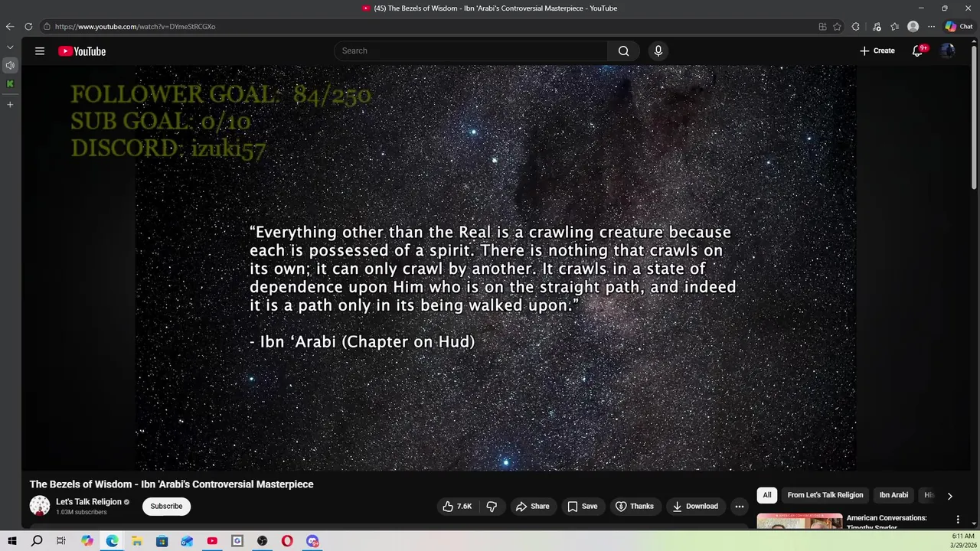Mute tab via sidebar speaker icon
The height and width of the screenshot is (551, 980).
10,66
